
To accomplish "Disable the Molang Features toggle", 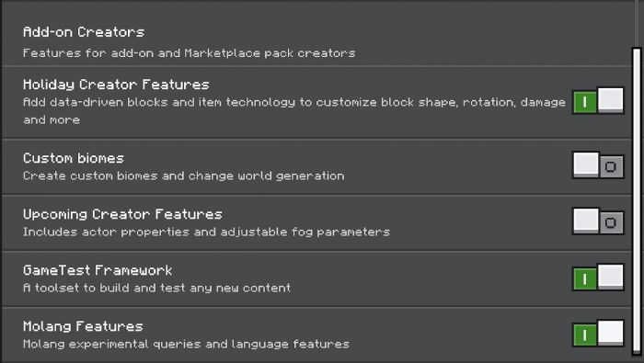I will point(598,334).
